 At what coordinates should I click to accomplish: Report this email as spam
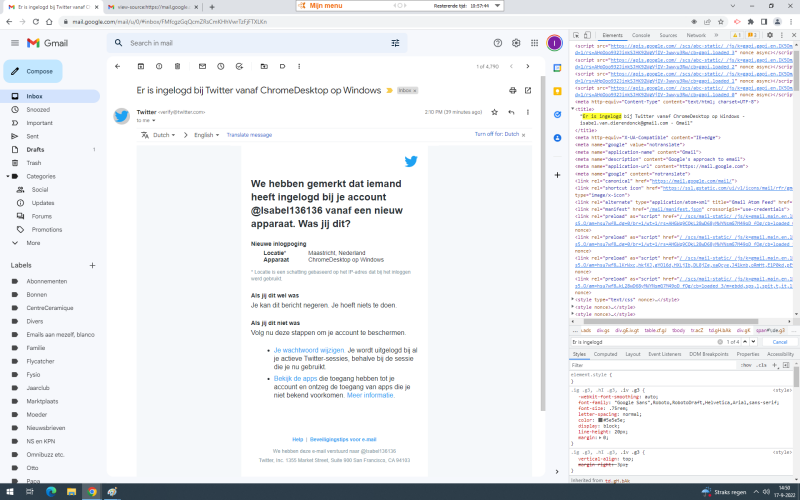[159, 66]
